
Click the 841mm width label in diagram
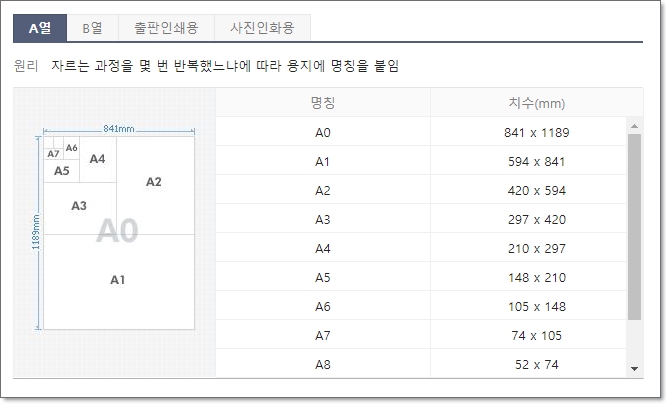coord(119,128)
